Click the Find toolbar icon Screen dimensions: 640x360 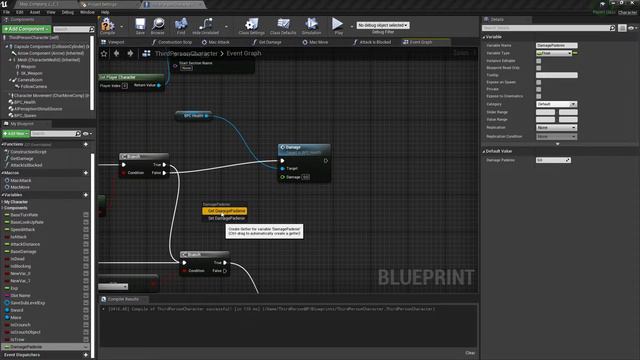[x=181, y=25]
